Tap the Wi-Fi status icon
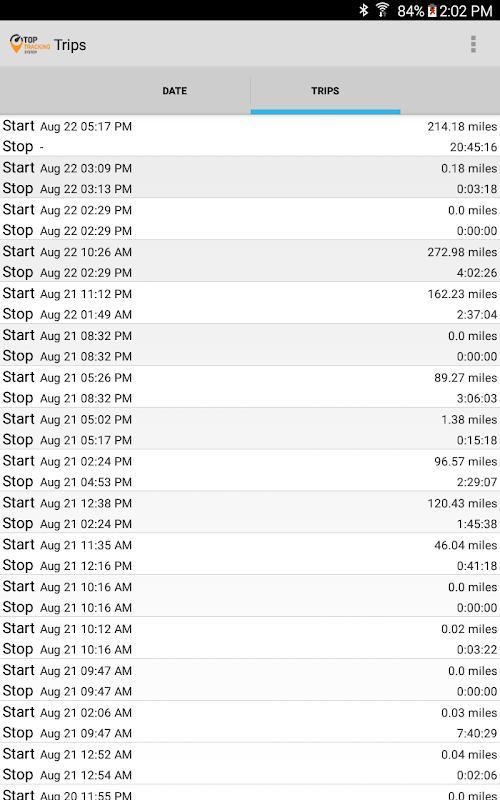 [382, 10]
